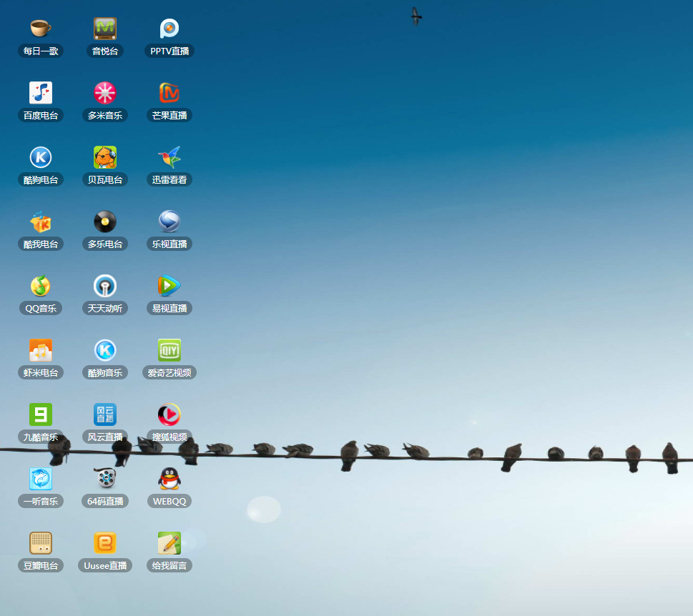Click the 百度电台 text label
The width and height of the screenshot is (693, 616).
coord(41,115)
